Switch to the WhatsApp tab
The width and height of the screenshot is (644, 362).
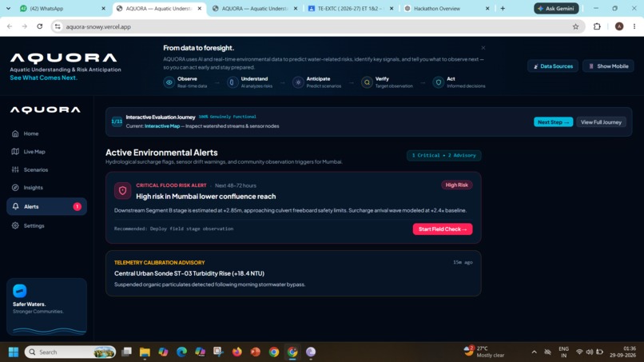pos(62,8)
